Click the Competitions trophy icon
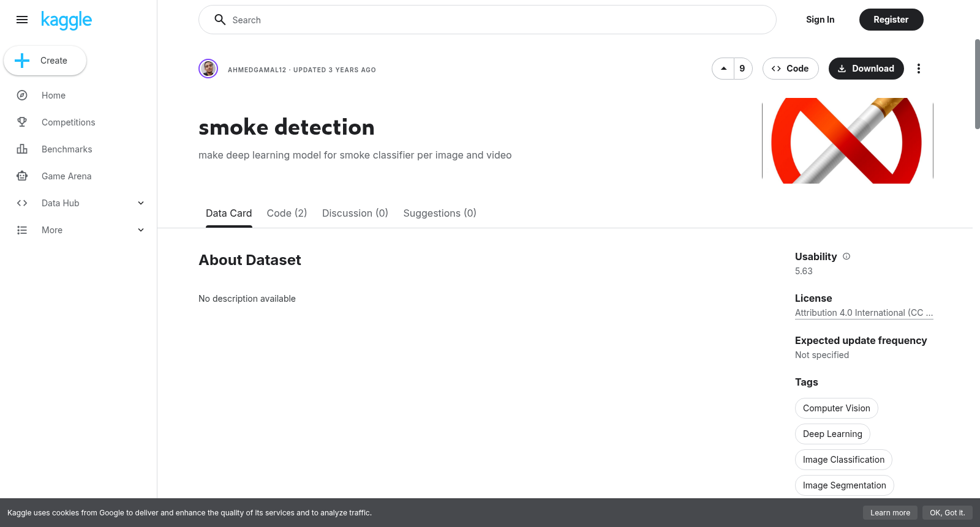 [22, 122]
